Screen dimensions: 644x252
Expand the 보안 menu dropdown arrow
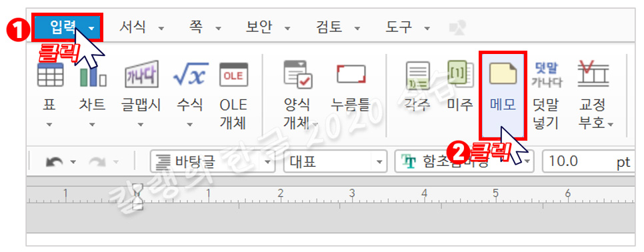coord(287,29)
